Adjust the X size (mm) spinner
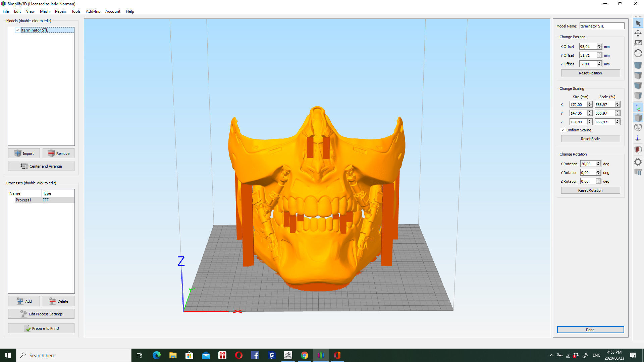This screenshot has height=362, width=644. pyautogui.click(x=589, y=105)
